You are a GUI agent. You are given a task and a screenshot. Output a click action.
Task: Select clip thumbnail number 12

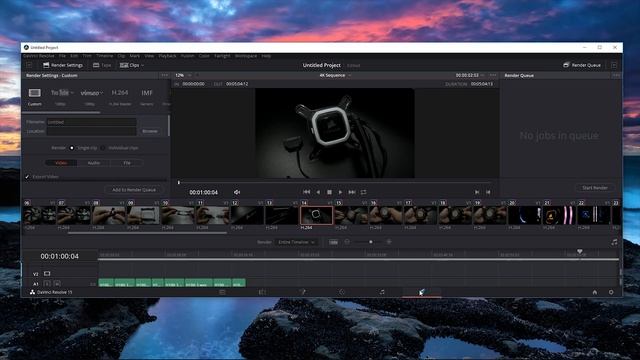tap(247, 215)
